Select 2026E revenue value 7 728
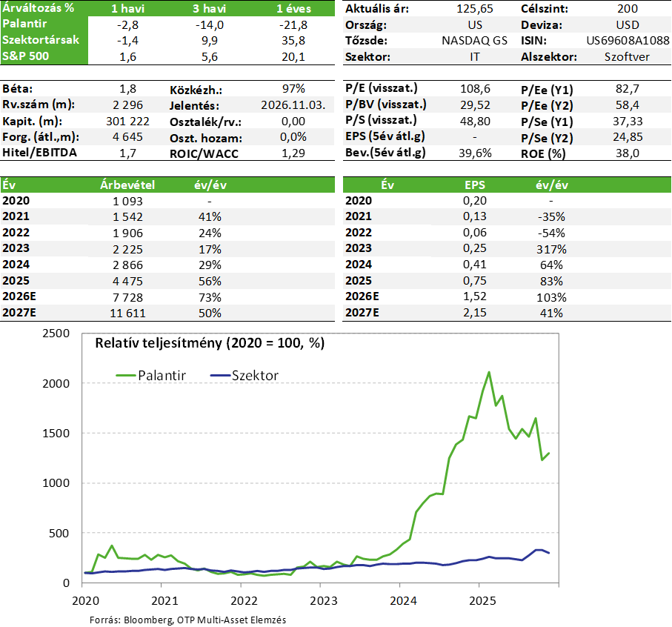 tap(127, 297)
